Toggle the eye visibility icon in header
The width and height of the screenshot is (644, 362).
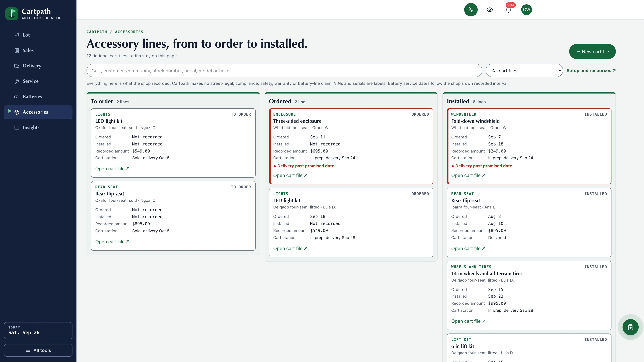tap(490, 10)
